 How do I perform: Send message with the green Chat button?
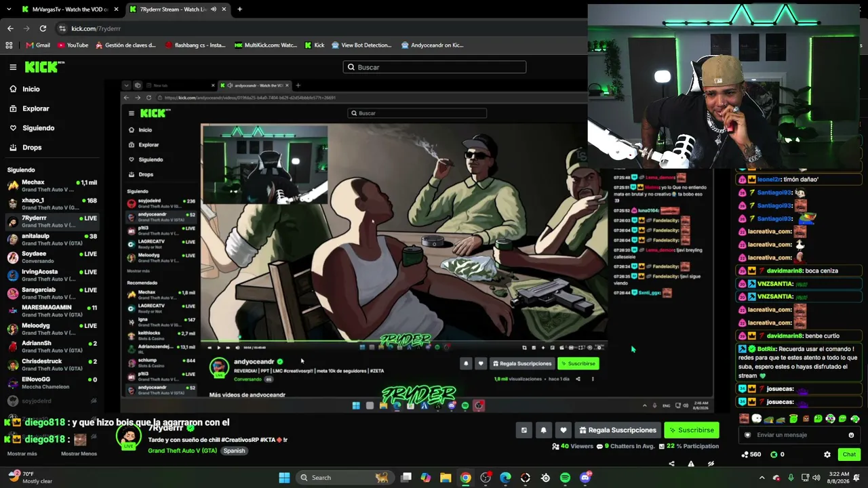point(849,455)
